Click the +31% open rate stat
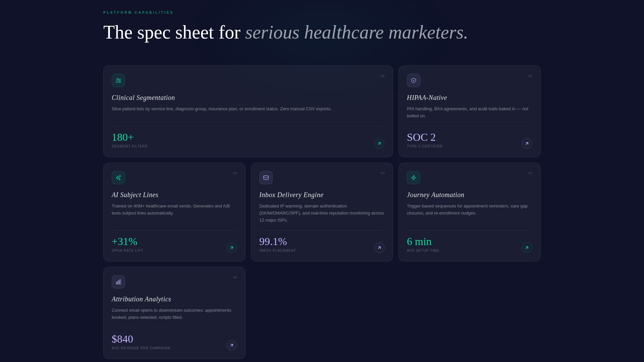This screenshot has width=644, height=362. tap(124, 241)
